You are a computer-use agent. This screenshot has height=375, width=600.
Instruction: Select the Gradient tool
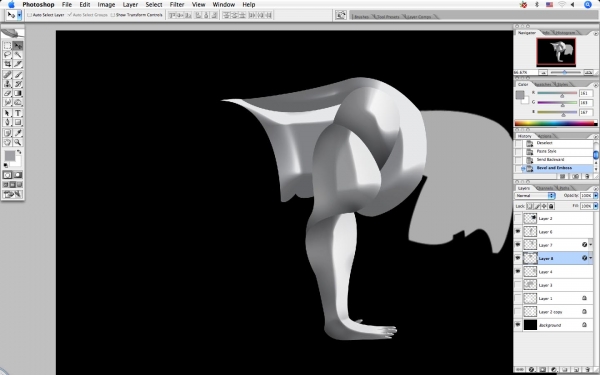click(x=18, y=93)
